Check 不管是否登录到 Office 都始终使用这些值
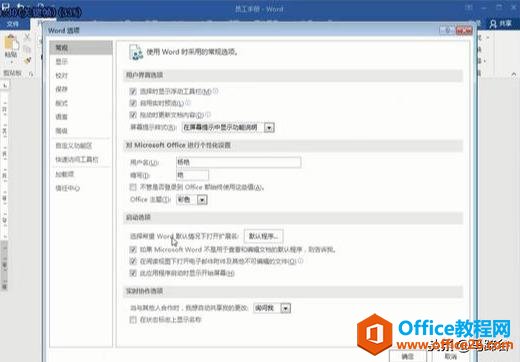This screenshot has width=520, height=362. point(133,187)
